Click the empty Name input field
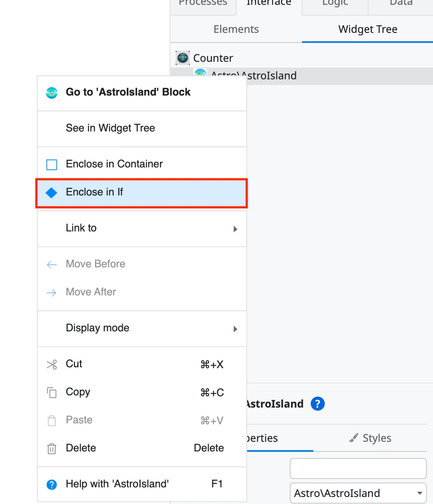433x504 pixels. [x=358, y=469]
